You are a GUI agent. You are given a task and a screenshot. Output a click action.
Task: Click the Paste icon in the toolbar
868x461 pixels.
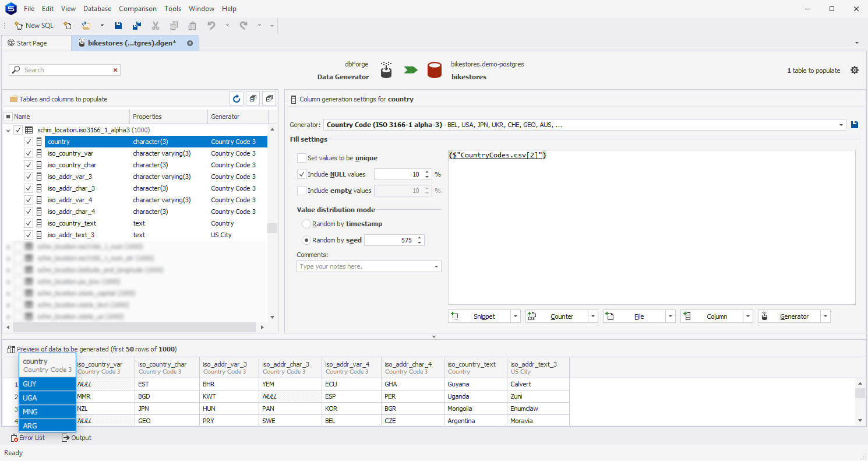tap(192, 26)
